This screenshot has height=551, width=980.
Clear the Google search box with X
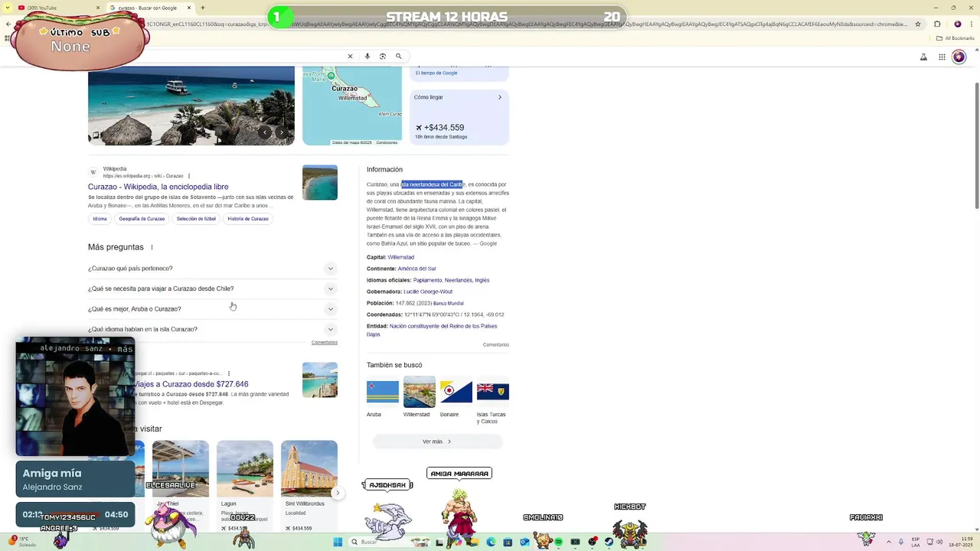[350, 56]
